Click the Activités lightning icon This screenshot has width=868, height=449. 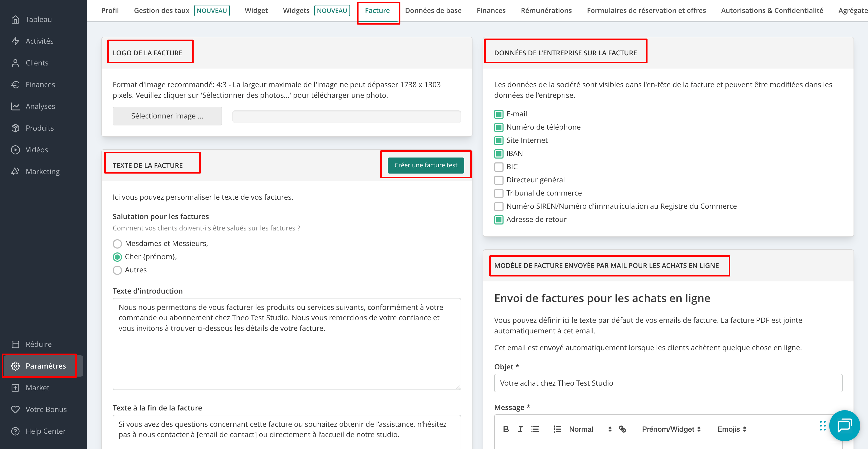point(15,41)
